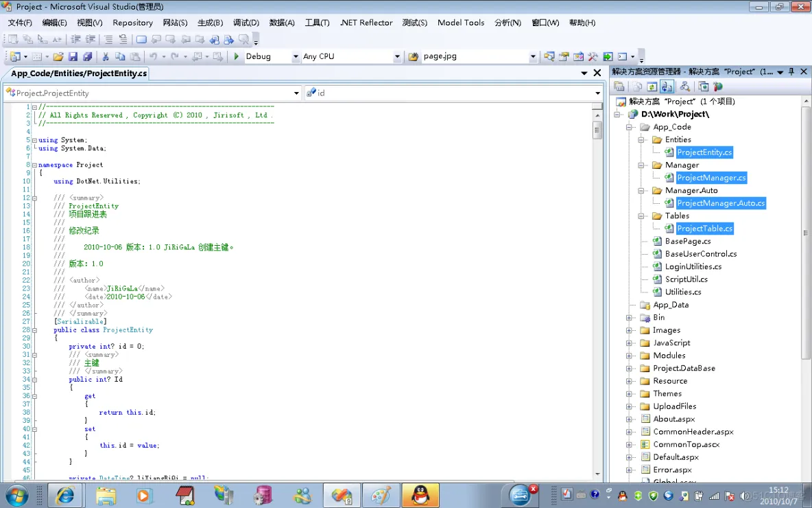The image size is (812, 508).
Task: Clear all bookmarks icon
Action: 243,39
